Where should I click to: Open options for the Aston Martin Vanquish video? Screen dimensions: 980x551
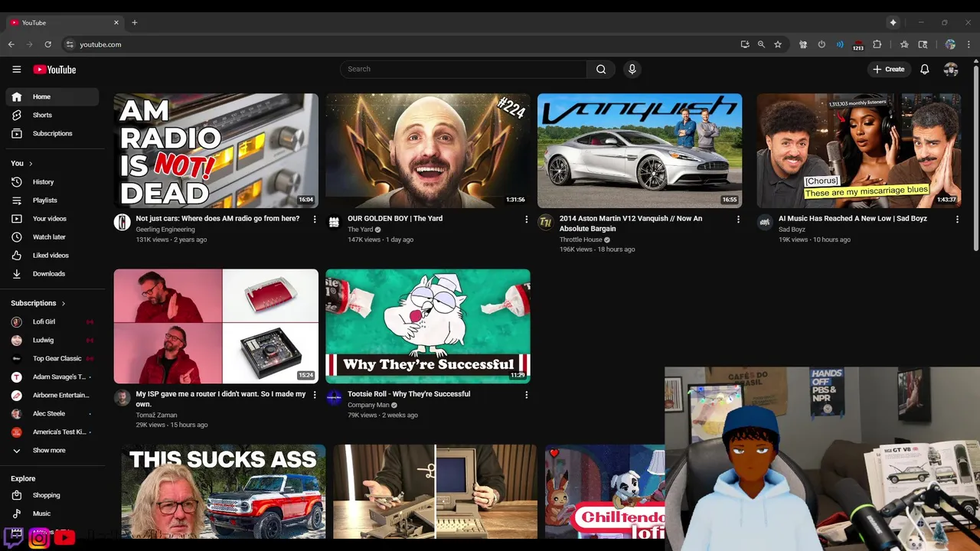738,220
